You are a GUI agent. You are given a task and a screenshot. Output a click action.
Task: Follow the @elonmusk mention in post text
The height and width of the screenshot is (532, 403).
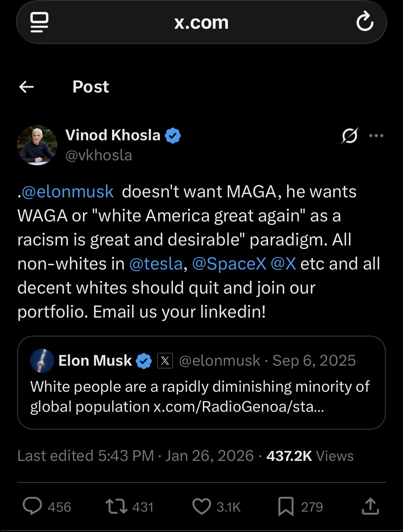[68, 192]
